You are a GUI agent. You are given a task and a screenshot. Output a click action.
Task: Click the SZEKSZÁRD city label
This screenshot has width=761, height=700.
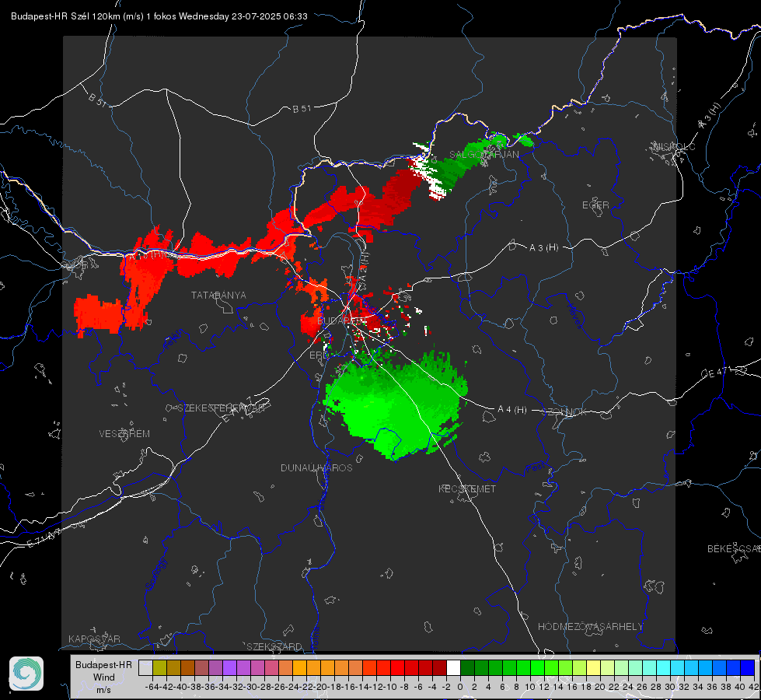[x=274, y=646]
